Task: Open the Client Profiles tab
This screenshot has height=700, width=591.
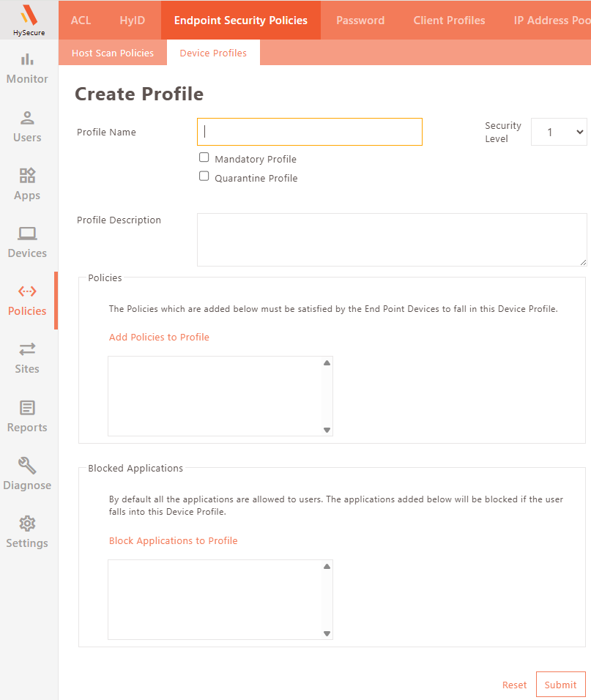Action: point(449,20)
